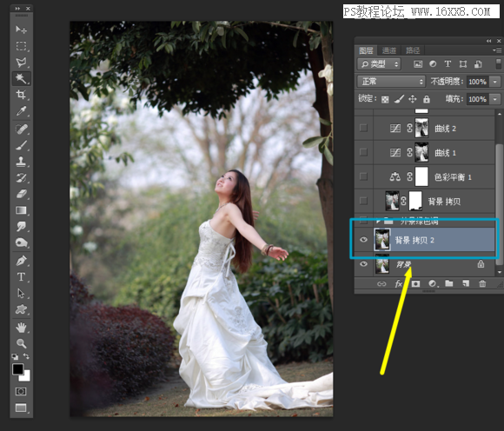Filter layers by type layers
504x431 pixels.
(x=448, y=64)
